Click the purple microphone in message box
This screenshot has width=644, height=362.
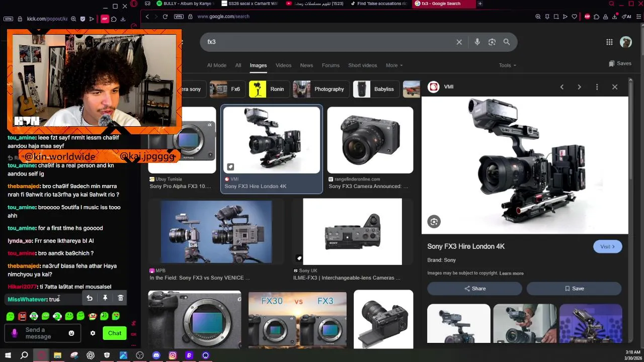click(15, 333)
